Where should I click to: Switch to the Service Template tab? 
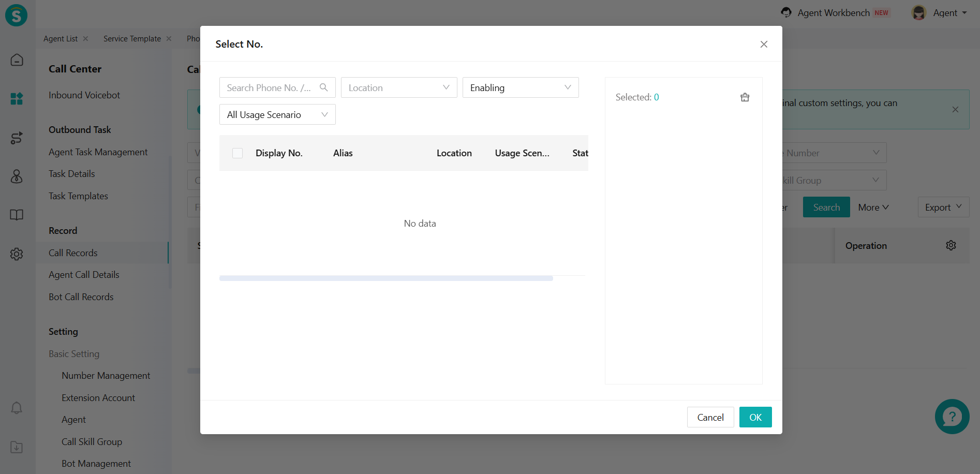pyautogui.click(x=132, y=39)
